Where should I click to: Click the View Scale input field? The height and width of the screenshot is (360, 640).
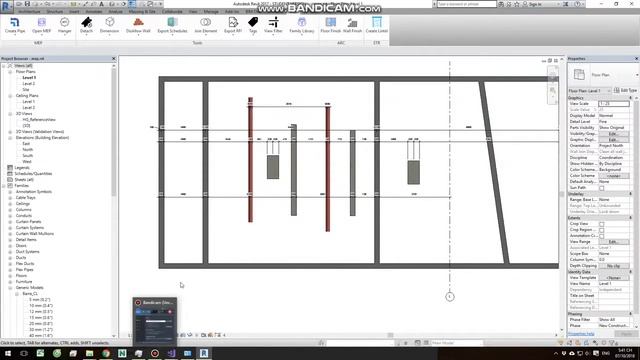pyautogui.click(x=613, y=104)
